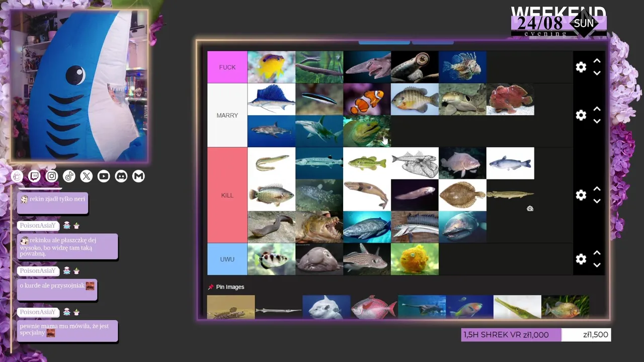The width and height of the screenshot is (644, 362).
Task: Select the great white shark image
Action: click(272, 131)
